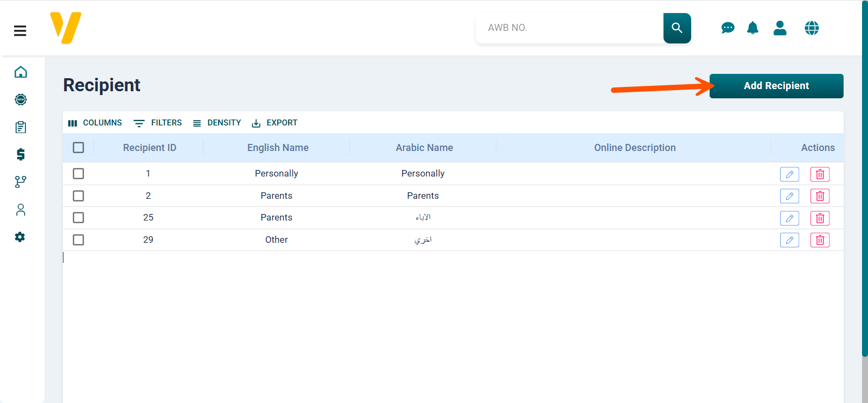
Task: Edit recipient row with ID 1
Action: click(x=789, y=174)
